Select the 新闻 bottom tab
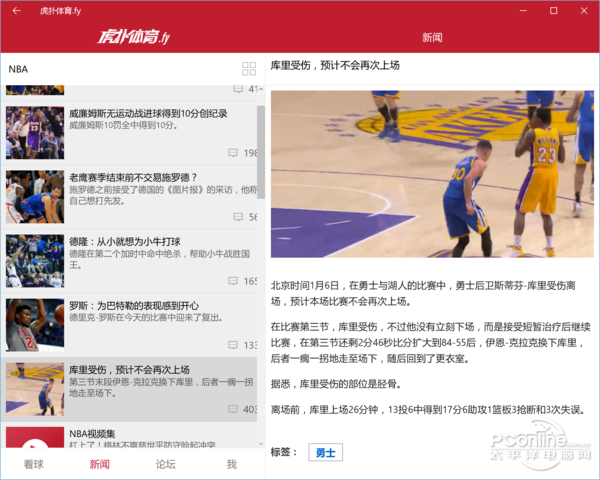The width and height of the screenshot is (600, 480). point(100,464)
